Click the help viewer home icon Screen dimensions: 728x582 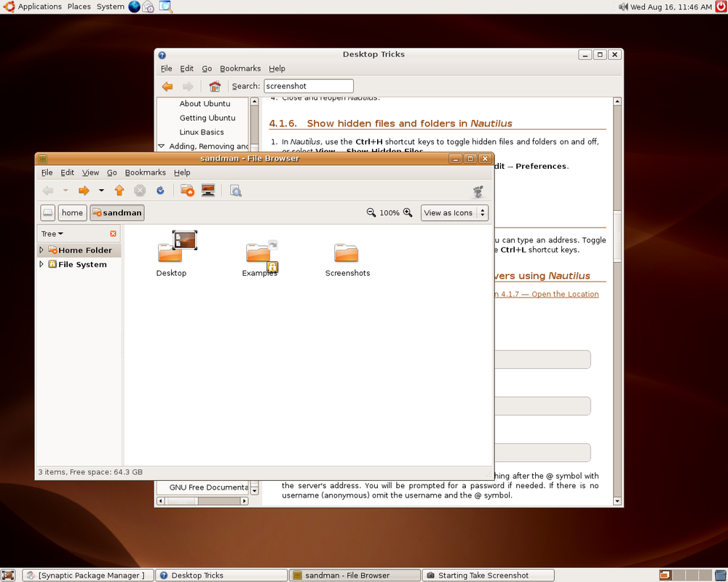coord(215,86)
